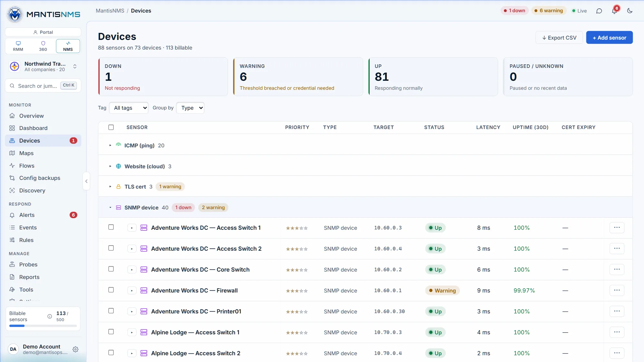
Task: Open Tools in sidebar
Action: 43,290
